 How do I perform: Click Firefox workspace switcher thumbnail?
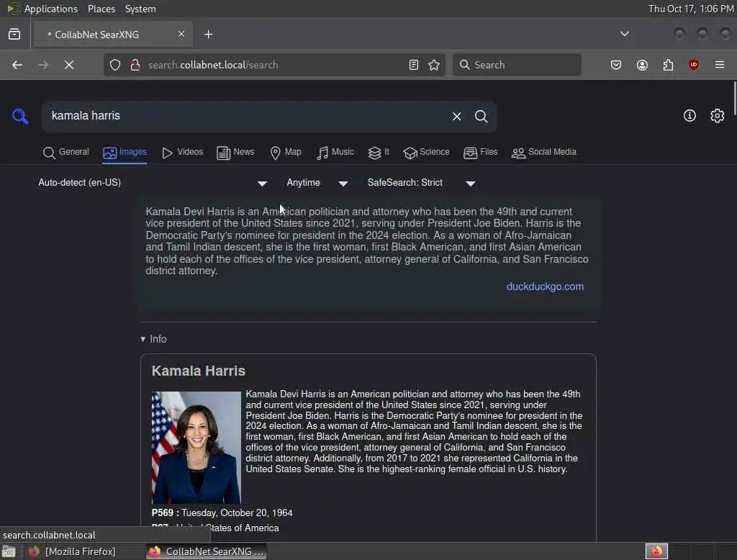point(656,551)
